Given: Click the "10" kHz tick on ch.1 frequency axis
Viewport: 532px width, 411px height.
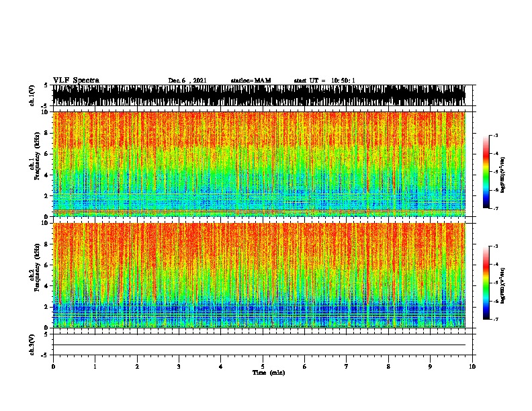Looking at the screenshot, I should click(46, 112).
